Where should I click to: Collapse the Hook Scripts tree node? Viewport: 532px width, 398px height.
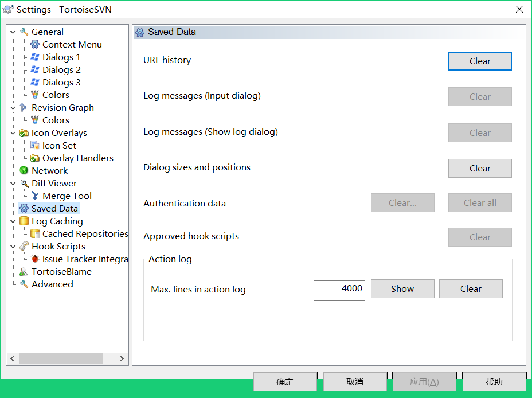(x=13, y=247)
